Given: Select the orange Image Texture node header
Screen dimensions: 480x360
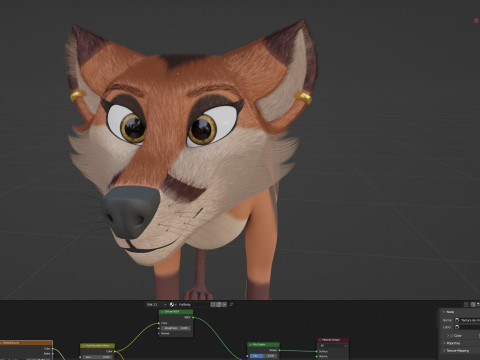Looking at the screenshot, I should pos(26,343).
